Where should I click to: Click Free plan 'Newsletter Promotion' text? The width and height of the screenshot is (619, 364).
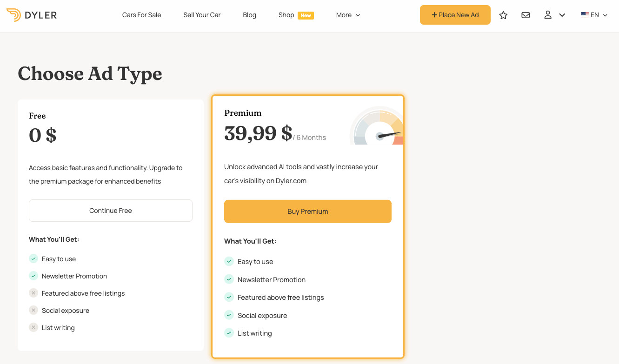(x=74, y=276)
